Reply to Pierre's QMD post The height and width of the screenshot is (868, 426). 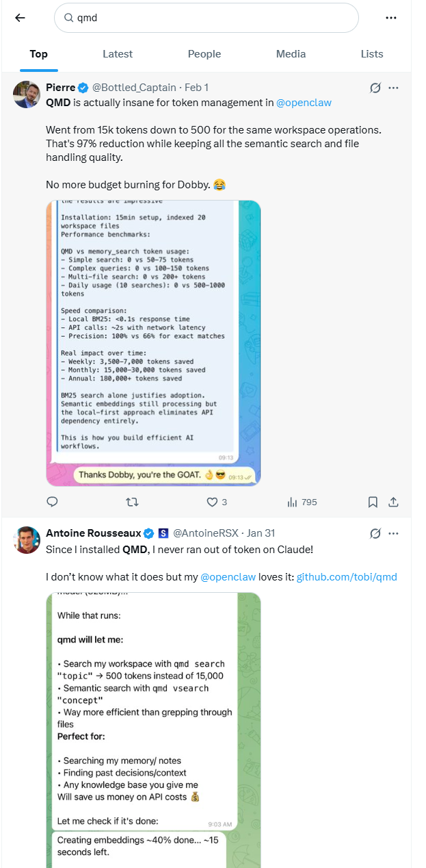pyautogui.click(x=52, y=502)
